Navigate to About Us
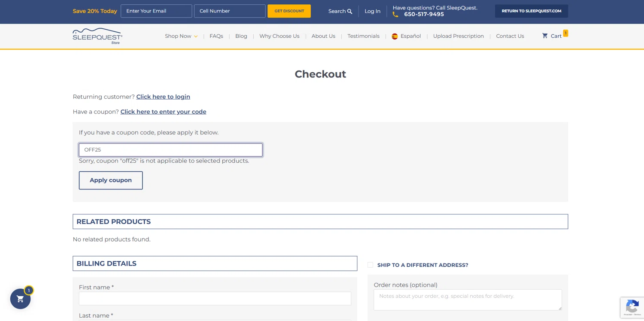Image resolution: width=644 pixels, height=321 pixels. [323, 36]
